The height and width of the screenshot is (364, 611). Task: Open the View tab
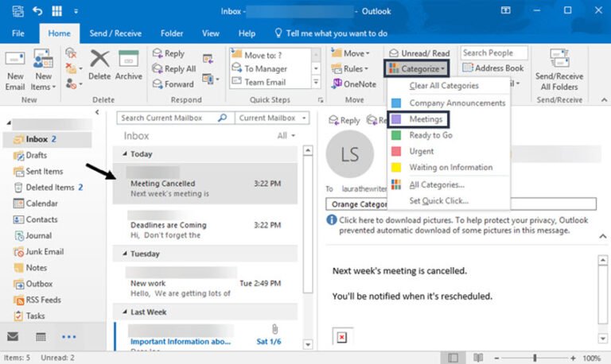coord(210,33)
